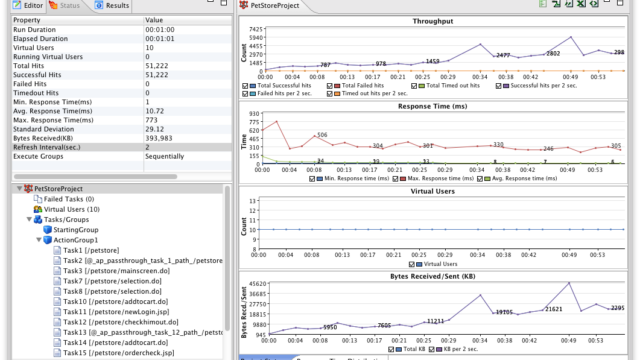Uncheck the Max. Response time (ms) checkbox

[x=395, y=179]
